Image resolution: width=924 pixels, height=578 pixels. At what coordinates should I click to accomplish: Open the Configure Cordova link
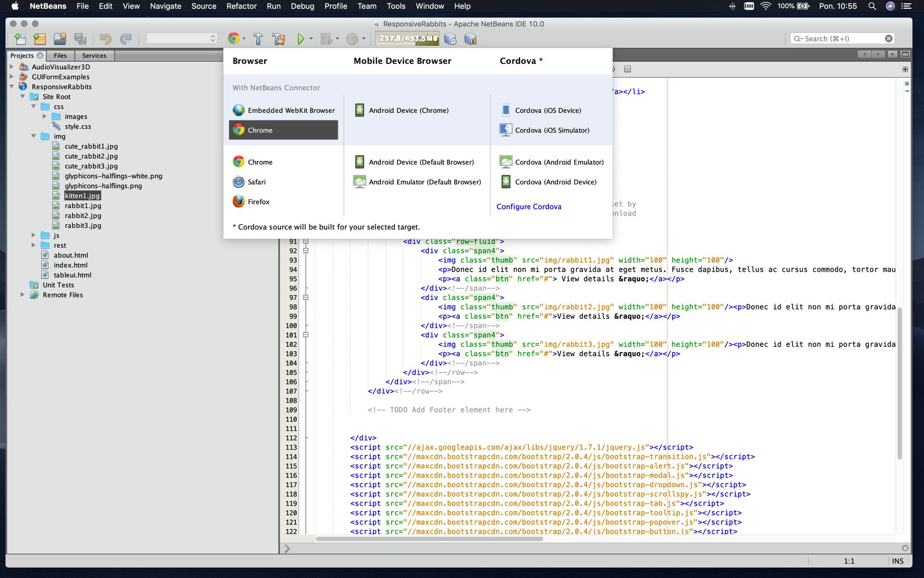[x=529, y=206]
